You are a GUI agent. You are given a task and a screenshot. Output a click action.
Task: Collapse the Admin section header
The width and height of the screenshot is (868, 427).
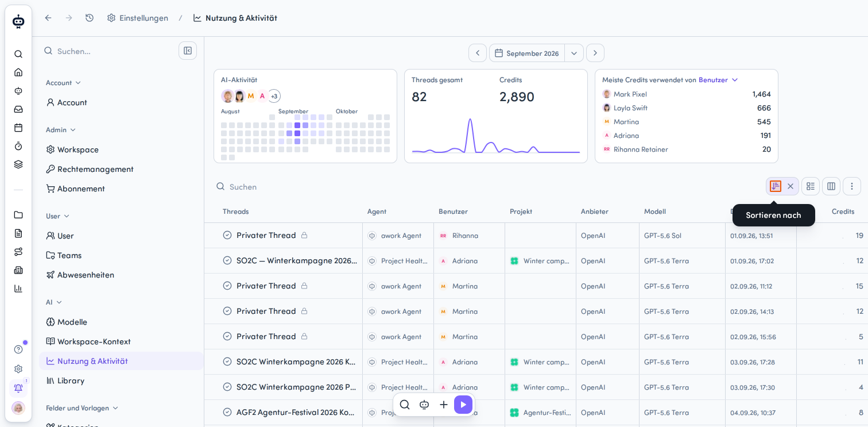coord(61,130)
